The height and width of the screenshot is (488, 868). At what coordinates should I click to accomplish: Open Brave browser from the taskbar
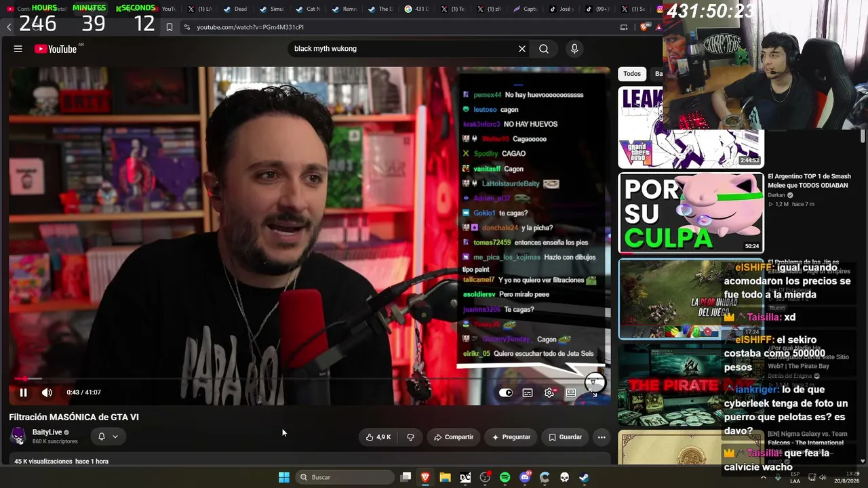pyautogui.click(x=425, y=477)
